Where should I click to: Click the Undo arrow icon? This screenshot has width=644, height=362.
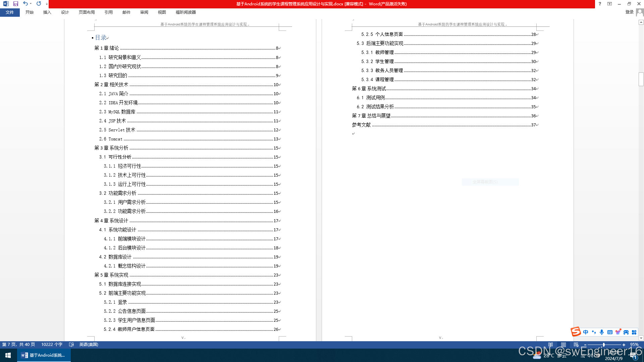click(25, 4)
